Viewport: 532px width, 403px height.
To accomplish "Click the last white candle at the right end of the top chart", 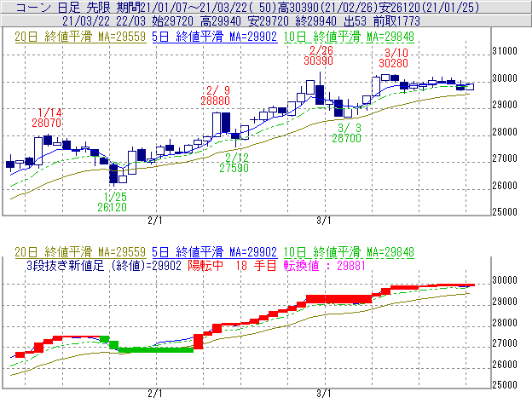I will (470, 87).
